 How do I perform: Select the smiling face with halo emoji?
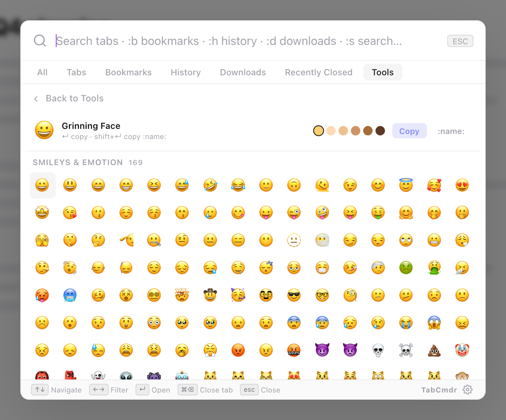point(406,185)
